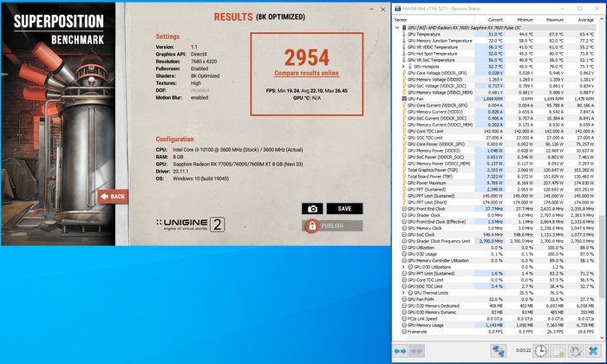This screenshot has width=607, height=364.
Task: Click the expand-columns arrows button in HWiNFO
Action: [x=400, y=351]
